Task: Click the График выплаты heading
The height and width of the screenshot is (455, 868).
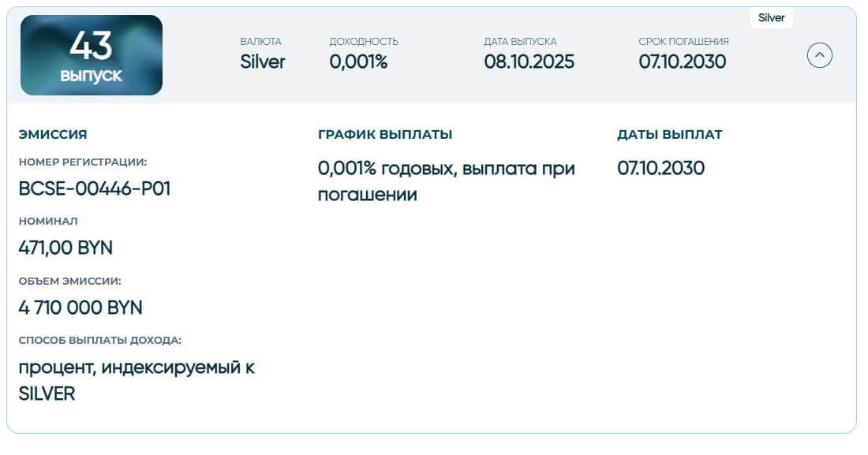Action: (x=385, y=135)
